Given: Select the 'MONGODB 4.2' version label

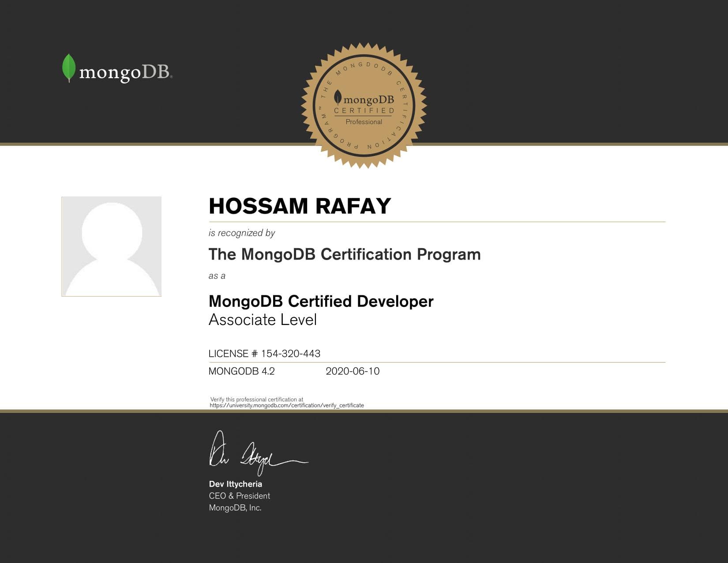Looking at the screenshot, I should [x=242, y=371].
